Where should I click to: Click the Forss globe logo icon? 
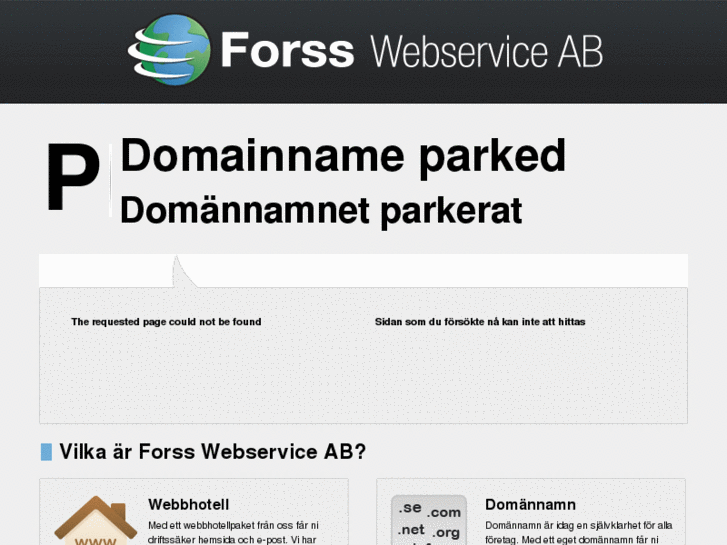(x=169, y=50)
